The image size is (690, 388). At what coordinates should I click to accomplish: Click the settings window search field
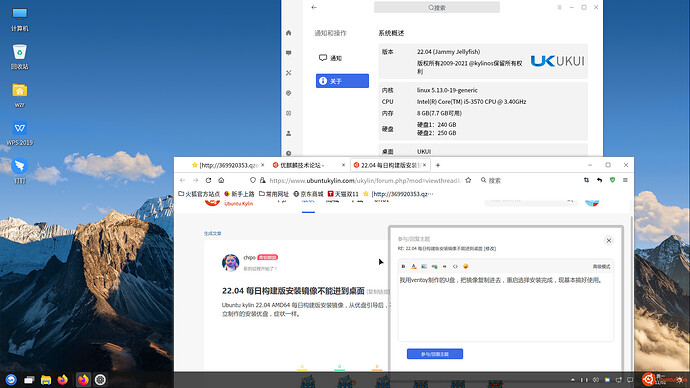437,7
